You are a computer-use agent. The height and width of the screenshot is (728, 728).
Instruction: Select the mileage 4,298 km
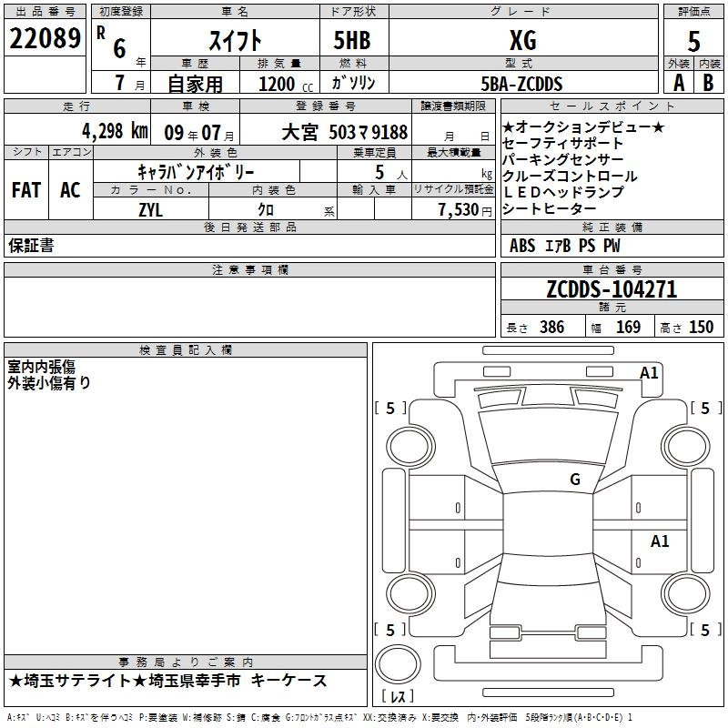pos(116,131)
